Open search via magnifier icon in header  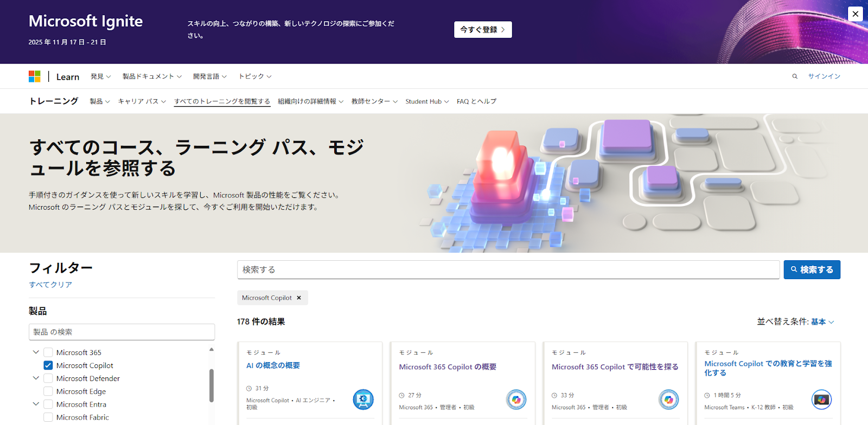point(795,76)
